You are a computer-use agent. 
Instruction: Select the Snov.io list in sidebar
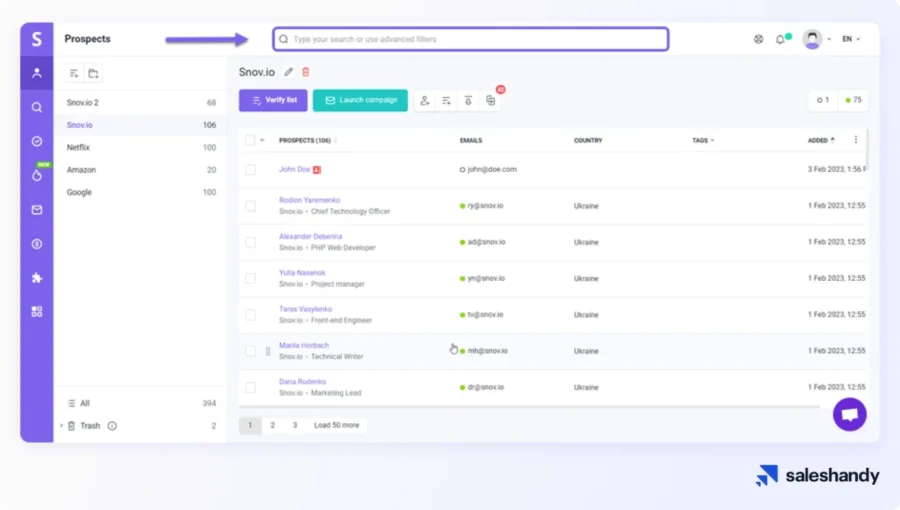(141, 125)
